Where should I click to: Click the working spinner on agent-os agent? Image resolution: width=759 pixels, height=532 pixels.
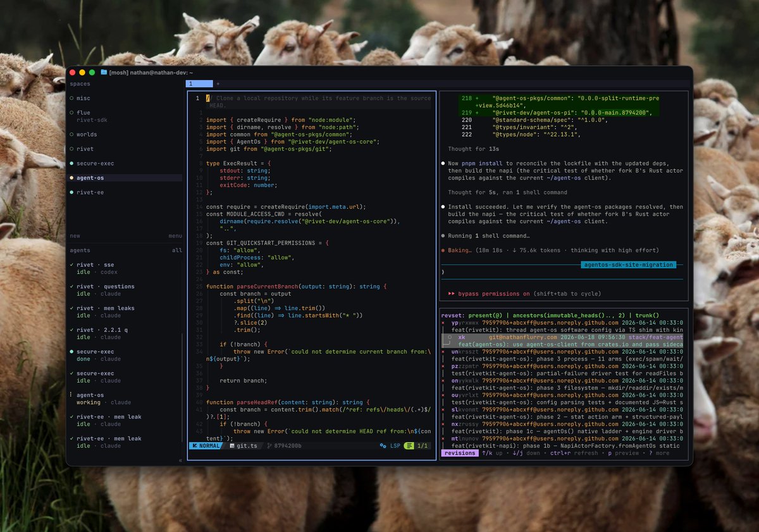tap(71, 395)
